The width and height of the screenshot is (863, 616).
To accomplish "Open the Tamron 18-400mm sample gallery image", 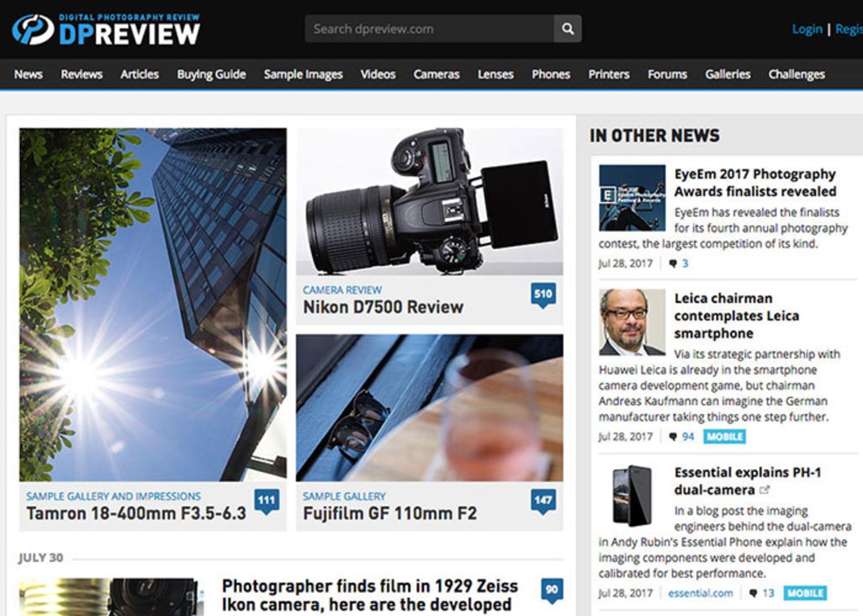I will click(153, 305).
